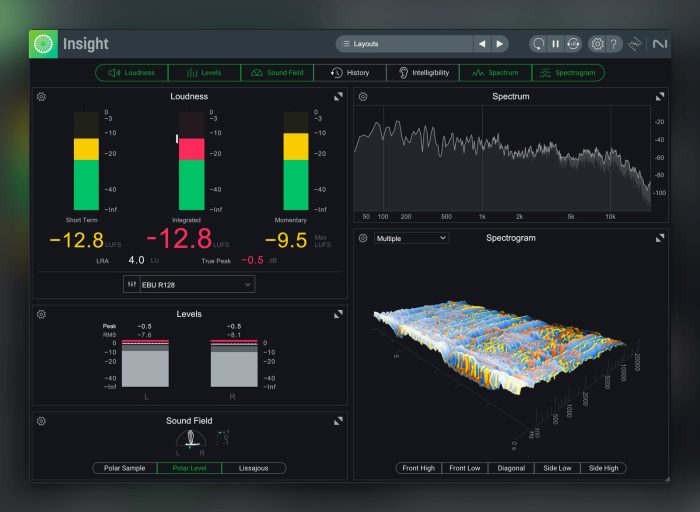Open Loudness panel settings gear

point(42,96)
